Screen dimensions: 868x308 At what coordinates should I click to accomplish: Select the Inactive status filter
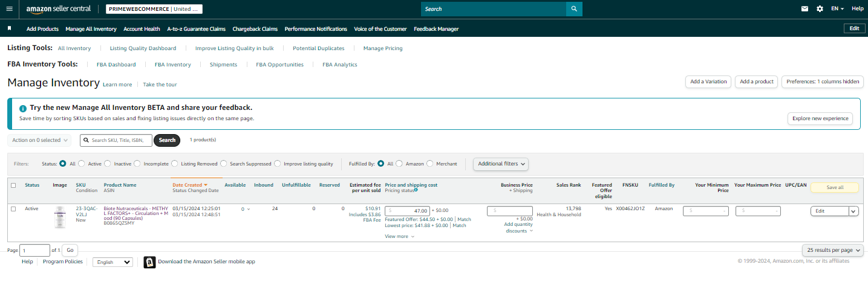coord(108,164)
